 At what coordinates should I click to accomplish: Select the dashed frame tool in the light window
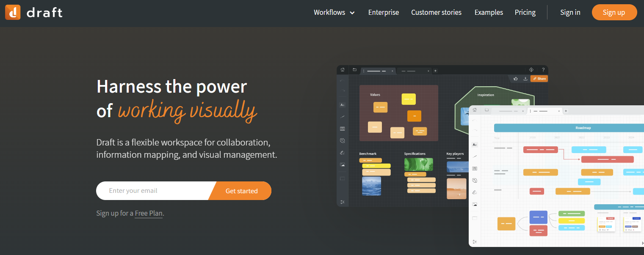pos(475,218)
